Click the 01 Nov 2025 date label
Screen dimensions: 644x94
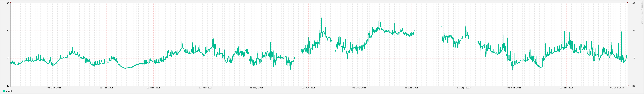point(566,88)
